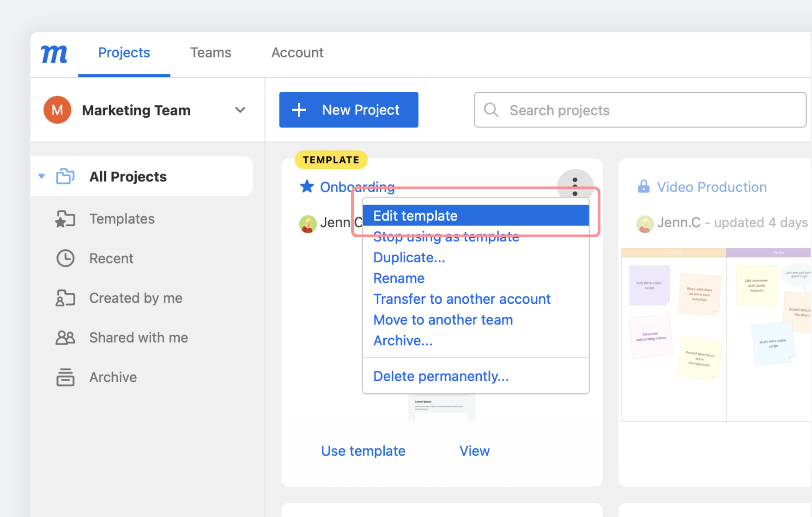Open the Recent clock icon
Screen dimensions: 812x517
click(65, 258)
